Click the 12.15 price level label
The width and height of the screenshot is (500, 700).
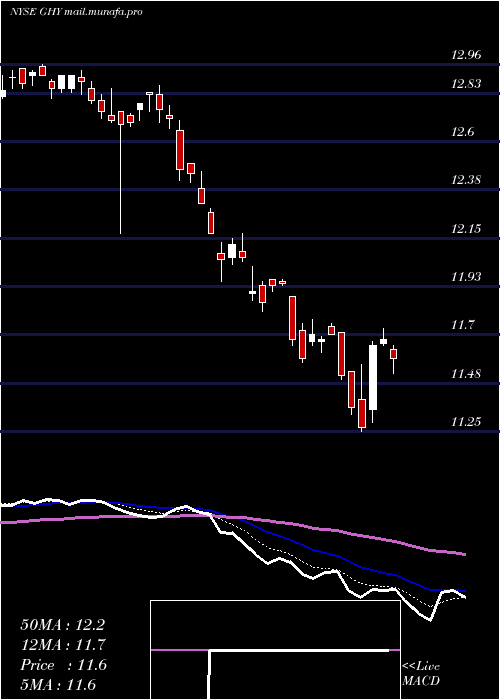pos(466,229)
